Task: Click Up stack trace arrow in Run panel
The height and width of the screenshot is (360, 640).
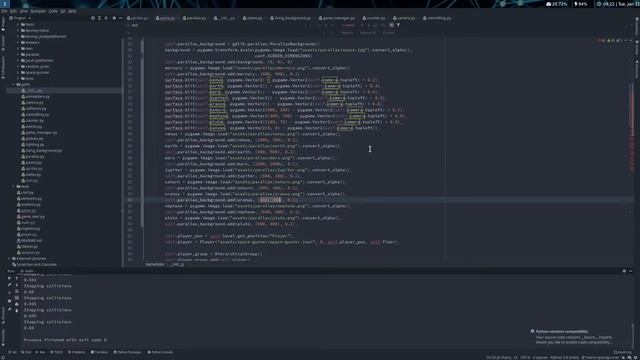Action: 17,279
